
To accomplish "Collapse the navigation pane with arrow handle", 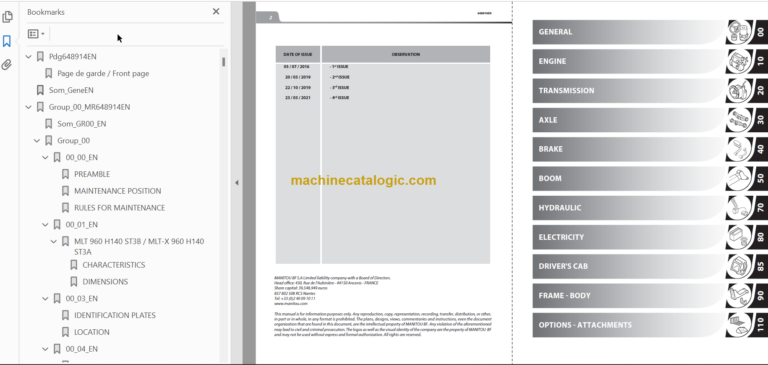I will (237, 183).
